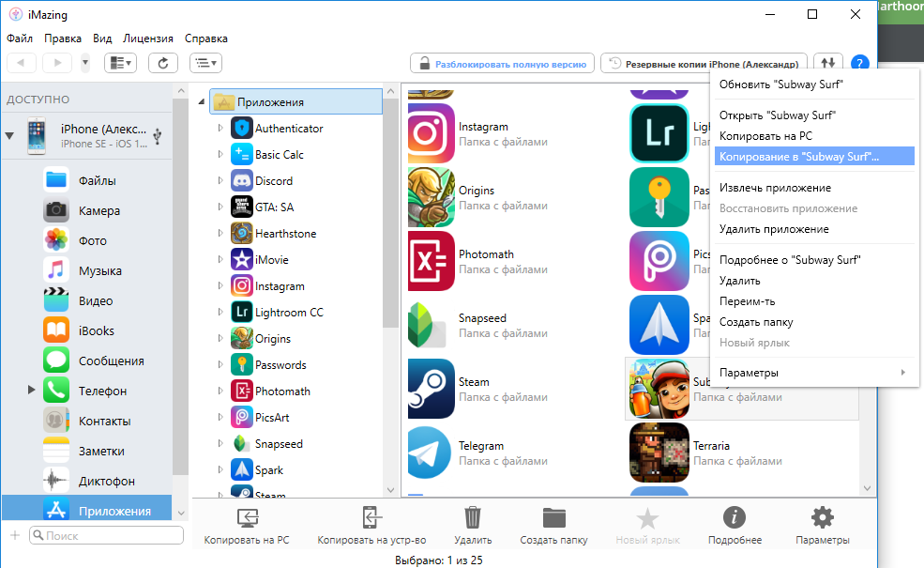Expand the Hearthstone tree node
The image size is (924, 568).
(220, 233)
